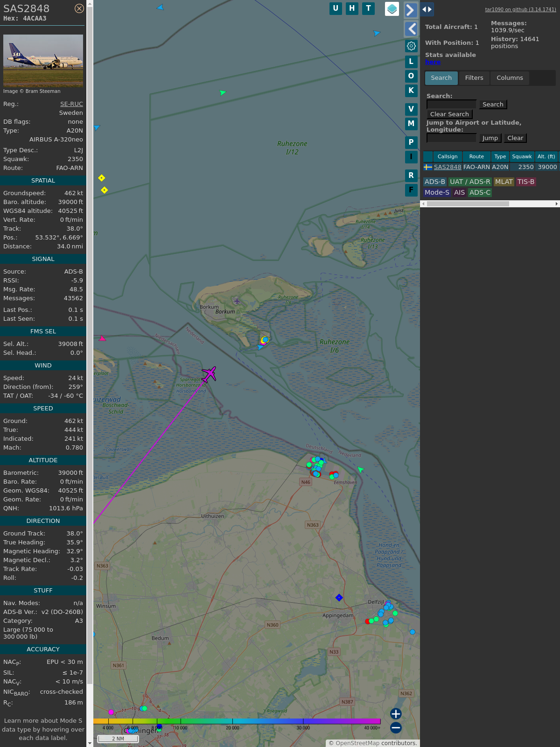
Task: Toggle the O map button
Action: pos(411,76)
